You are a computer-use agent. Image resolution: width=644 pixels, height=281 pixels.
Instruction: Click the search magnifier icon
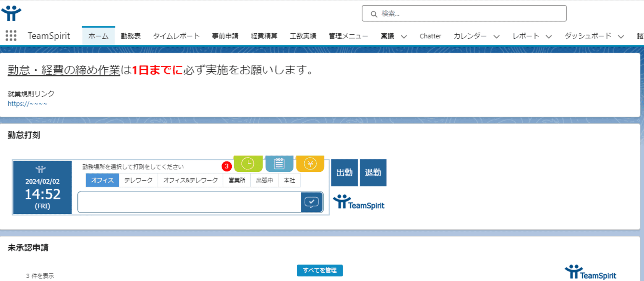tap(374, 14)
